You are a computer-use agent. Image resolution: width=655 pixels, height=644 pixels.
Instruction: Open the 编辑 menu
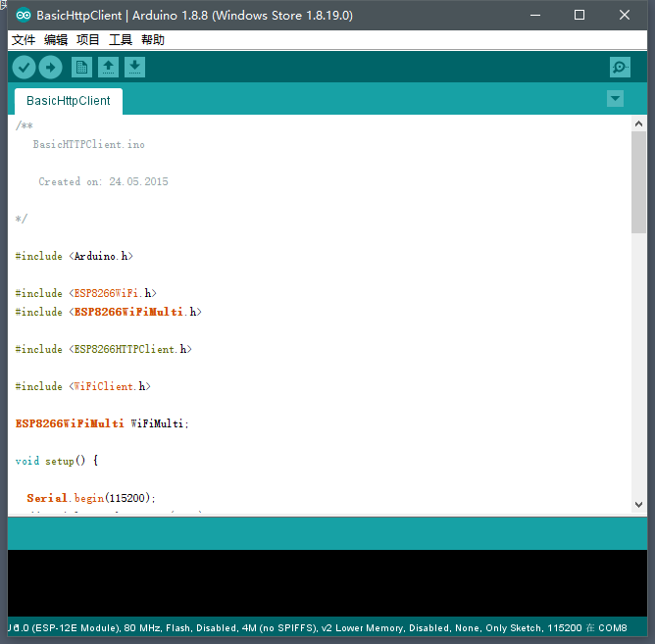pos(56,40)
